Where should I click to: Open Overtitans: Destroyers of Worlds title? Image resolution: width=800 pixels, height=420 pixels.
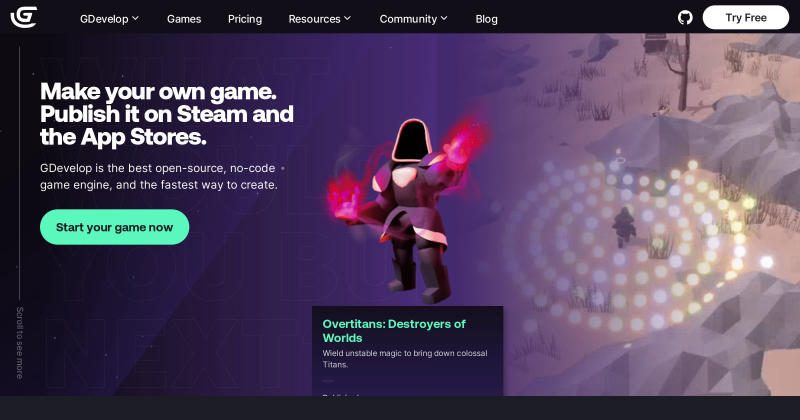click(394, 331)
